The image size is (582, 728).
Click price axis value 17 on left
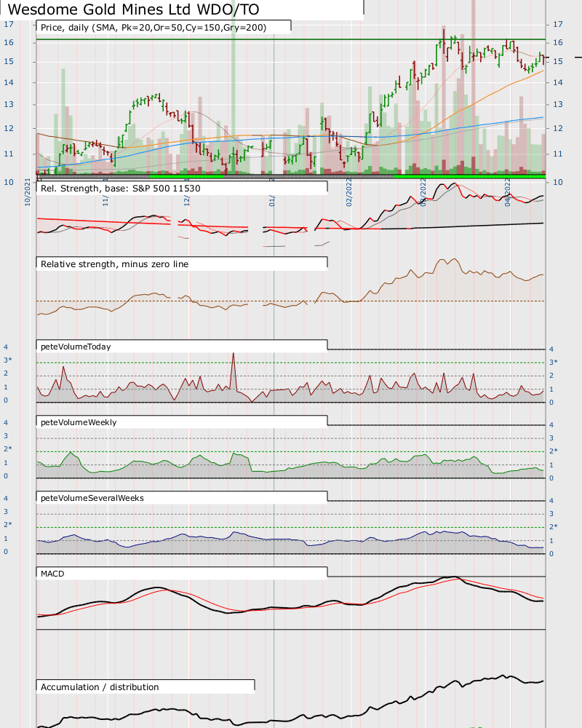pyautogui.click(x=9, y=24)
